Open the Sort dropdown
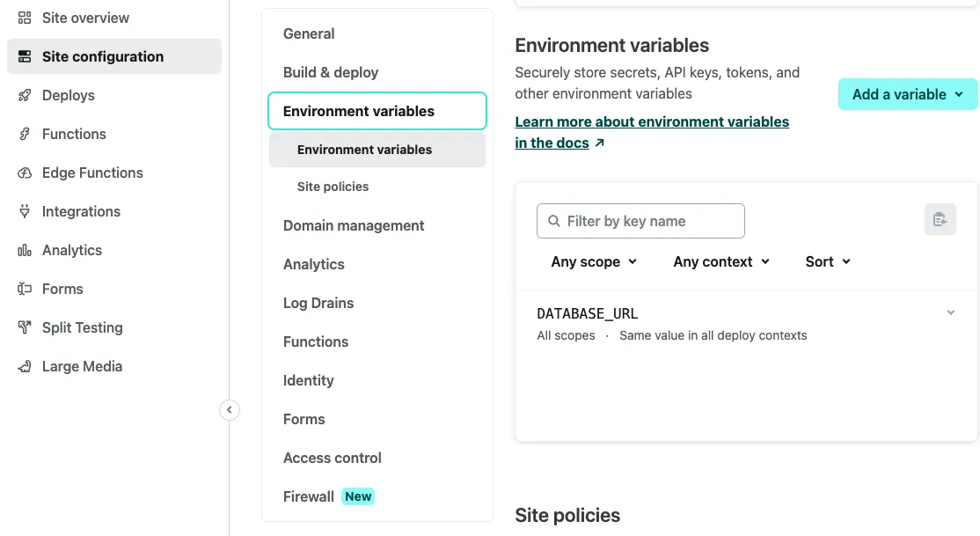The image size is (980, 536). click(828, 262)
